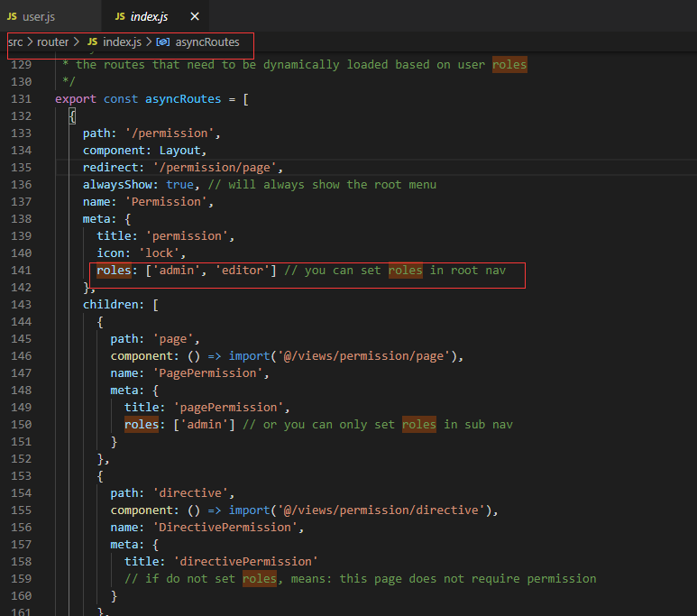Click the JS icon on user.js tab
The width and height of the screenshot is (697, 616).
(x=12, y=16)
